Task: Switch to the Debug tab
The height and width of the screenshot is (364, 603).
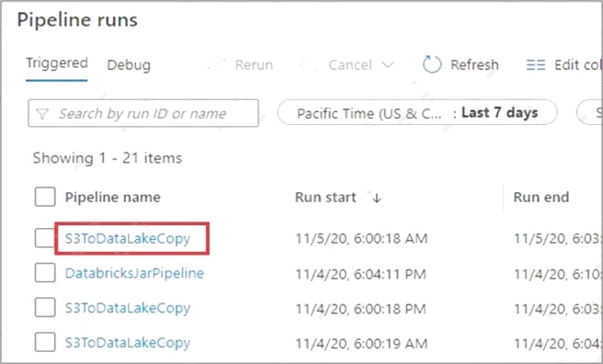Action: 129,65
